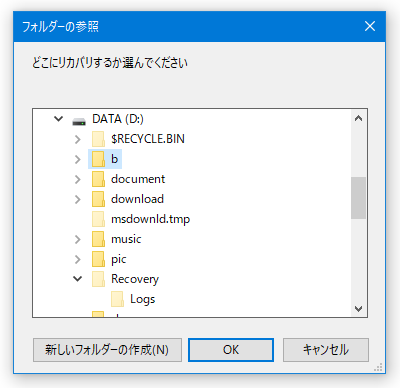Collapse the Recovery folder
400x388 pixels.
(78, 278)
